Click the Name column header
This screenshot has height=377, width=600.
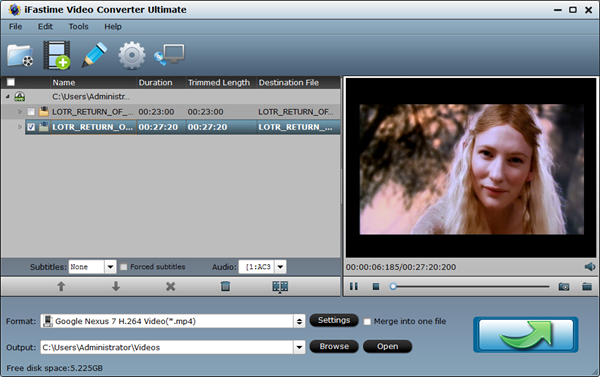(x=93, y=82)
